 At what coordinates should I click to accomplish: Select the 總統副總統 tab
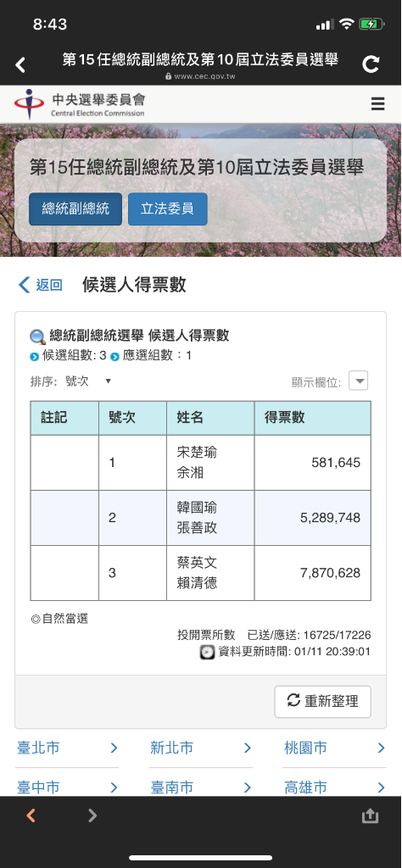coord(75,209)
